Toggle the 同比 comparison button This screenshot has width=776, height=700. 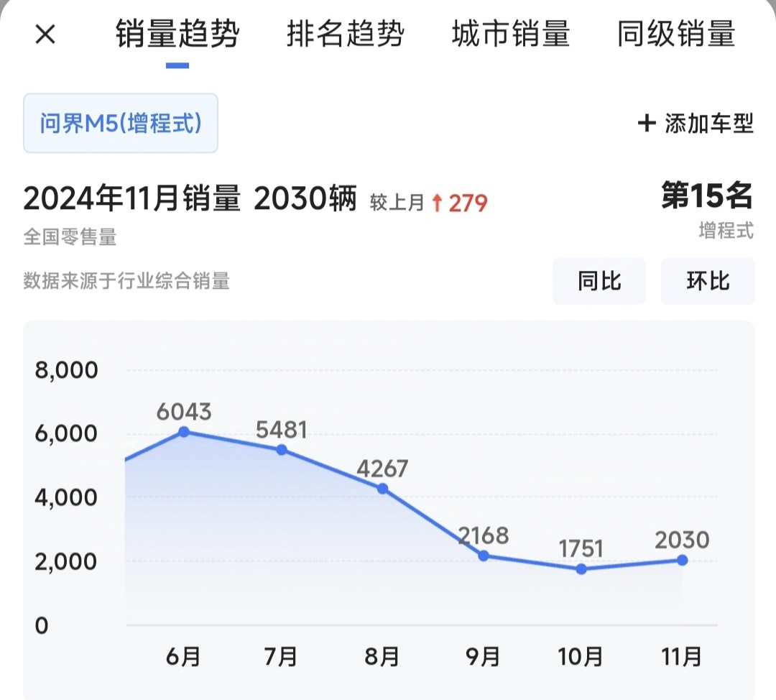599,281
